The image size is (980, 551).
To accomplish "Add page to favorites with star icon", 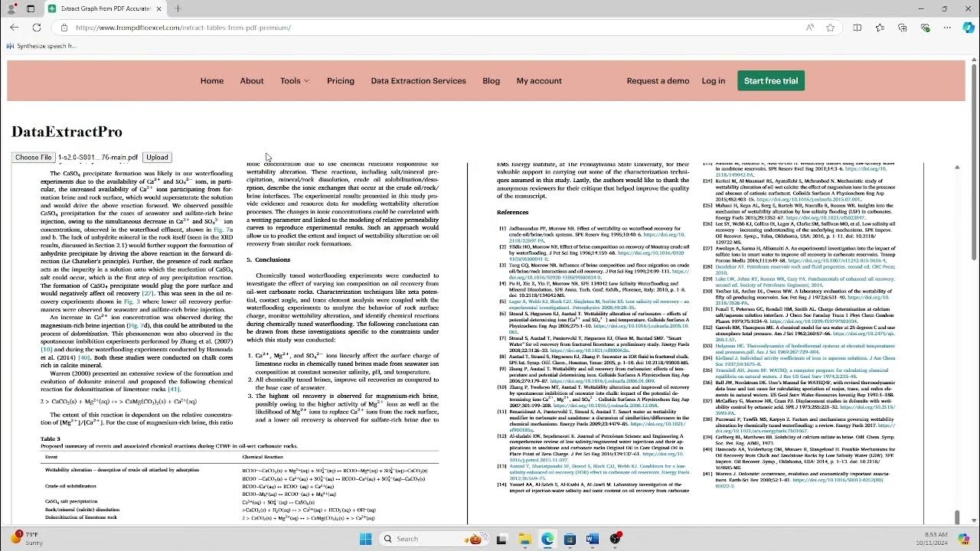I will point(831,28).
